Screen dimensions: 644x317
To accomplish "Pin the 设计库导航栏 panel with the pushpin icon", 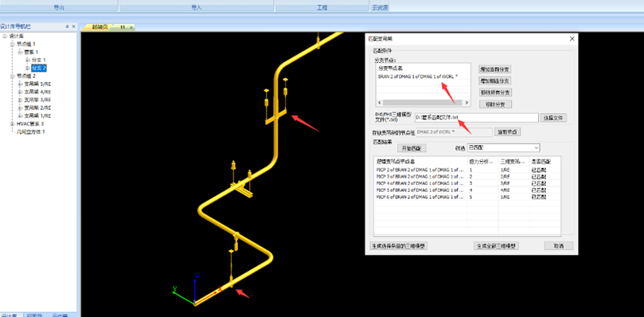I will [67, 26].
